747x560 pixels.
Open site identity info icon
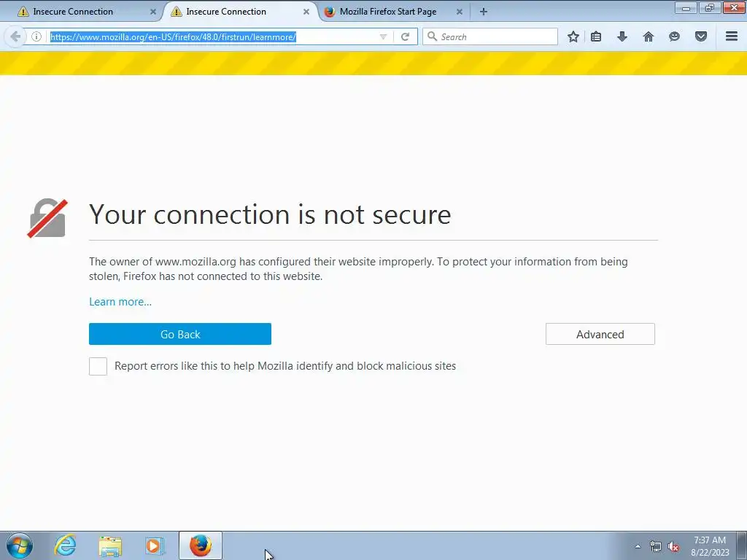[x=36, y=36]
